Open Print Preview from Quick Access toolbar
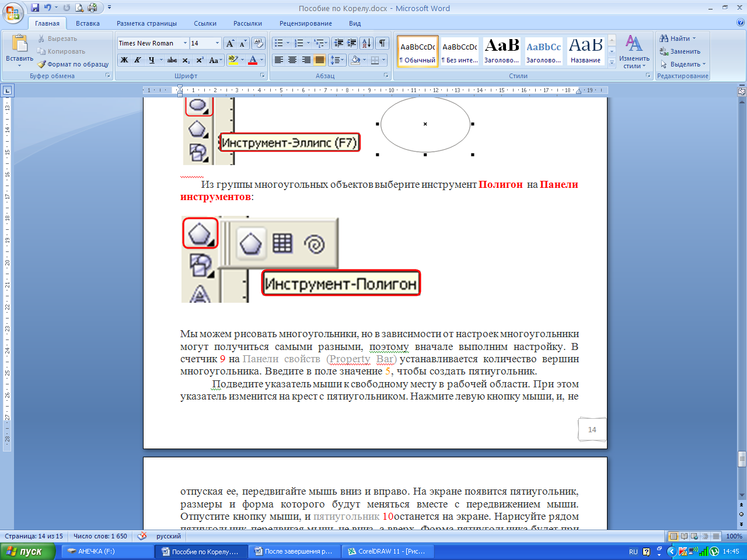The width and height of the screenshot is (747, 560). point(79,8)
